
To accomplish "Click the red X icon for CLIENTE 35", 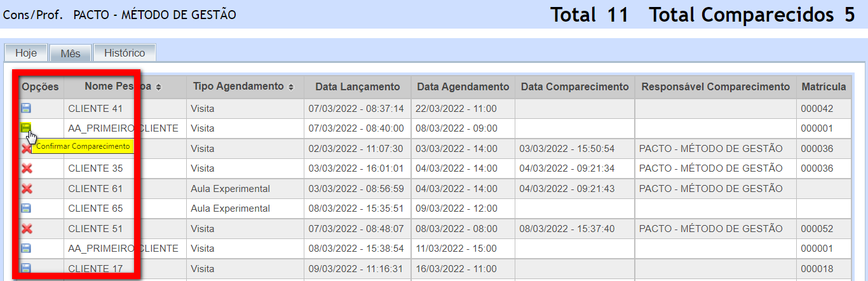I will [27, 168].
